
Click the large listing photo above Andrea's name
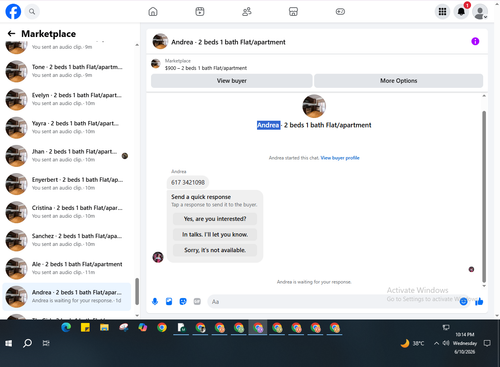pos(314,106)
